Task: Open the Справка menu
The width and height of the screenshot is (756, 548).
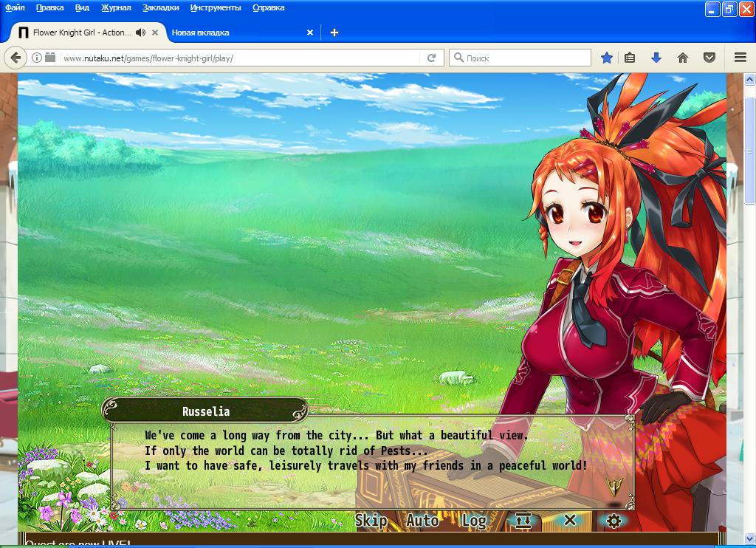Action: pos(268,7)
